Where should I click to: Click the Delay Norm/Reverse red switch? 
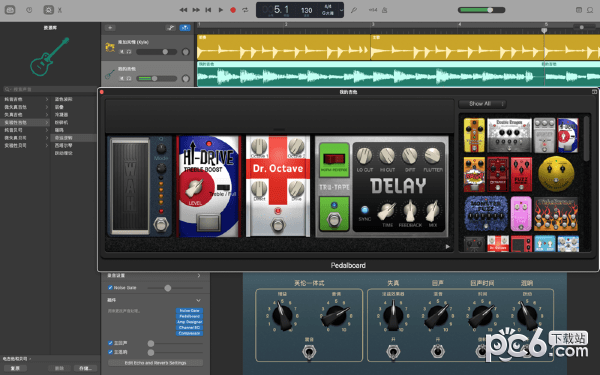334,159
